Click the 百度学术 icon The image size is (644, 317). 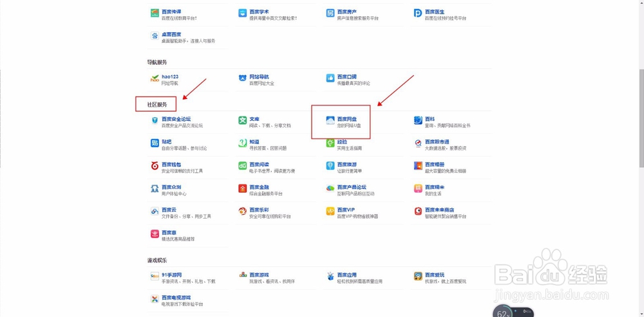coord(242,14)
